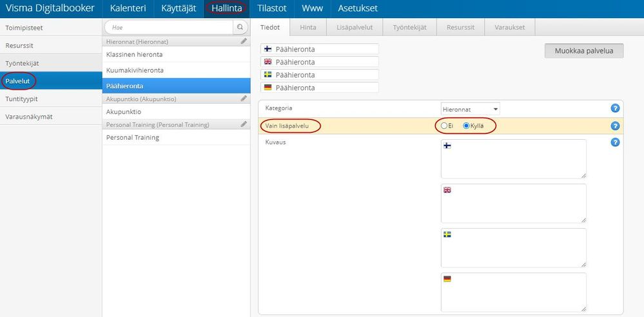Click the Finnish name field Päähieronta
Screen dimensions: 644x317
320,49
